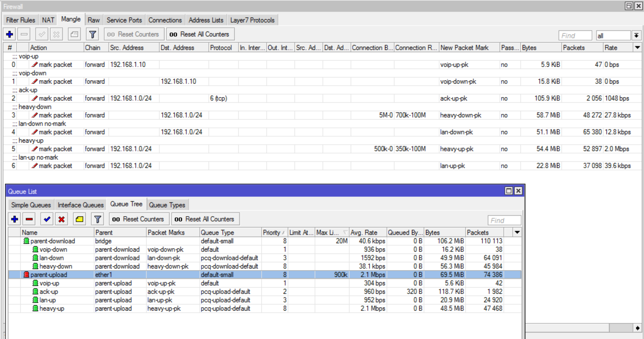Switch to the Simple Queues tab
Screen dimensions: 644x339
tap(31, 205)
